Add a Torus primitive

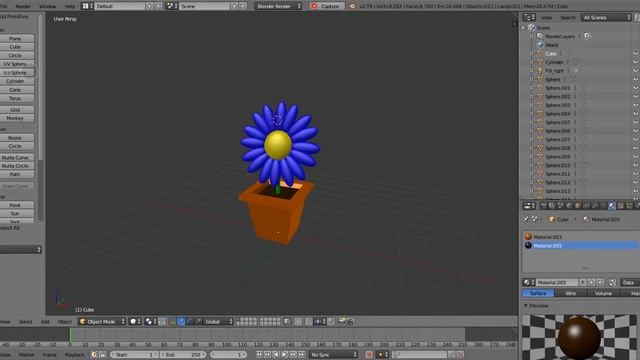click(x=16, y=98)
